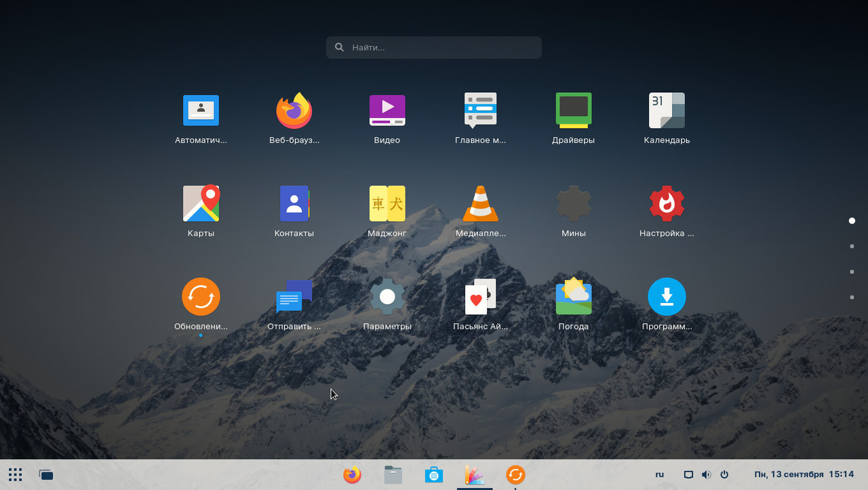Open the file manager in the taskbar

(x=393, y=474)
